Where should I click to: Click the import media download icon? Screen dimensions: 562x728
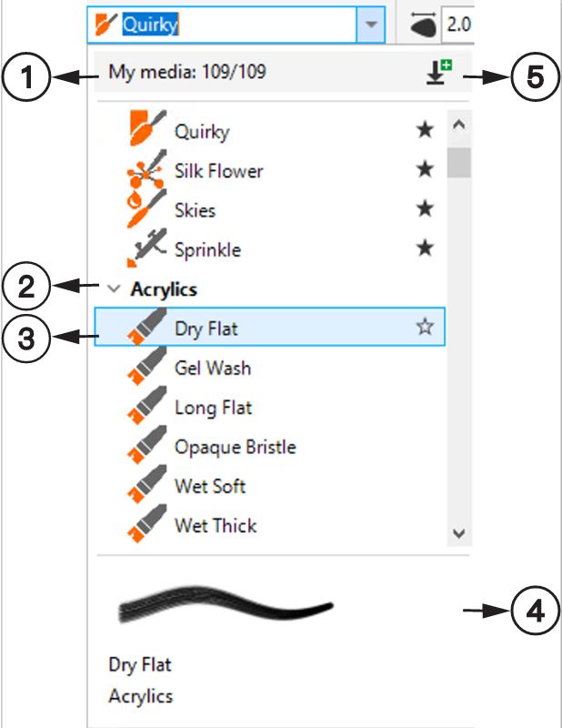click(438, 72)
